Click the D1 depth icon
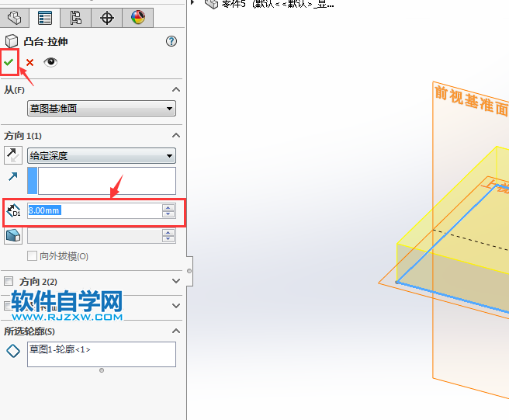 pyautogui.click(x=13, y=210)
